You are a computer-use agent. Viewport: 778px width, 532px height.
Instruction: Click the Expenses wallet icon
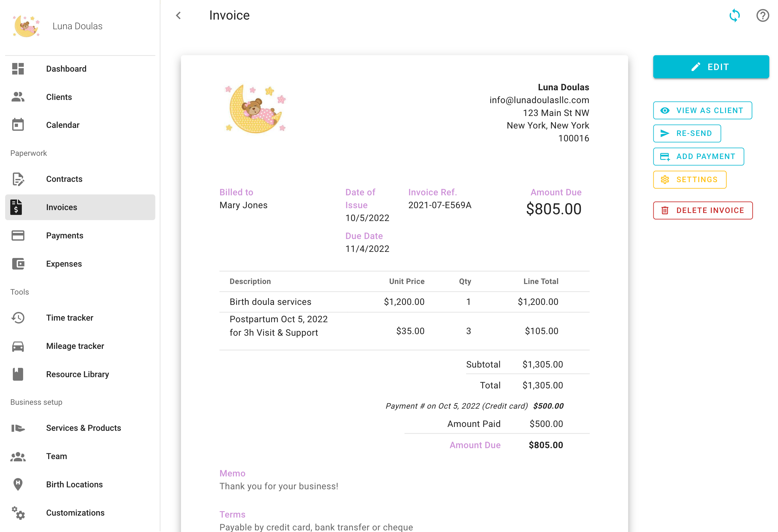18,264
